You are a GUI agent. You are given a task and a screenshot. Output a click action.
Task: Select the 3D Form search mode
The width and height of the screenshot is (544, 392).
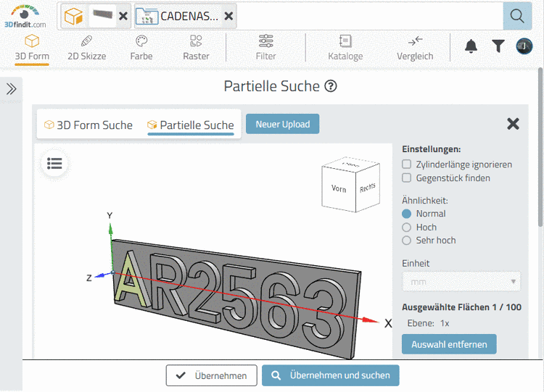coord(32,48)
